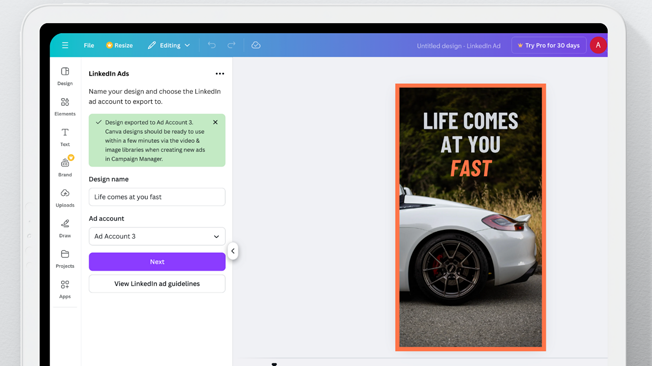The height and width of the screenshot is (366, 652).
Task: Undo the last action
Action: (x=212, y=45)
